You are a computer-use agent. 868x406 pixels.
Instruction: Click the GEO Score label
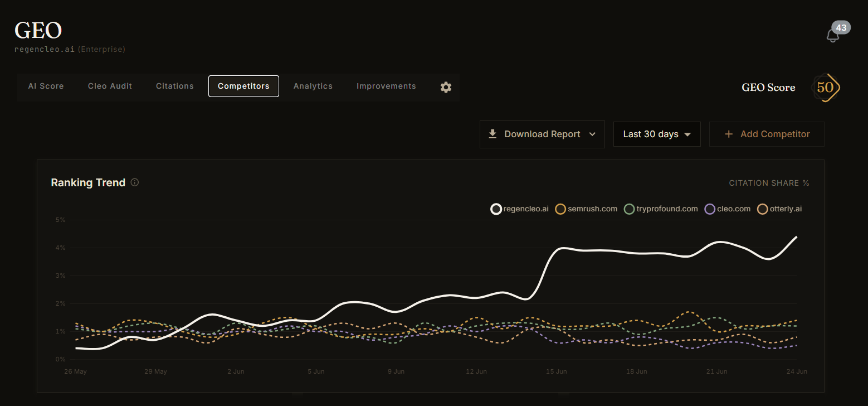coord(768,88)
